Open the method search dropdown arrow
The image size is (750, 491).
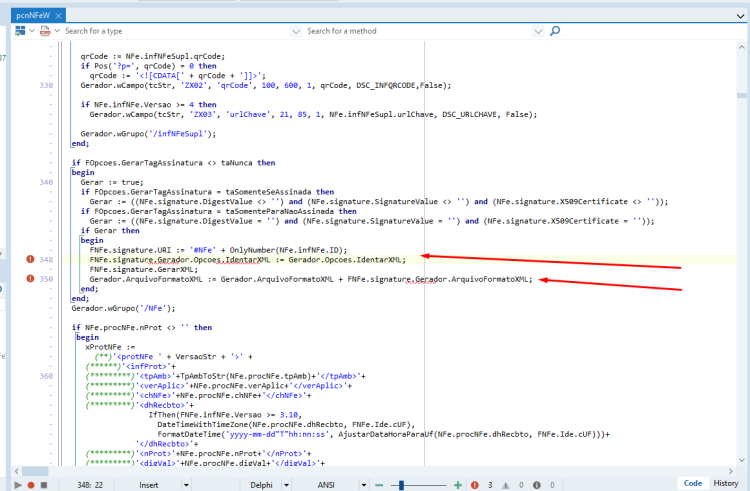click(538, 32)
